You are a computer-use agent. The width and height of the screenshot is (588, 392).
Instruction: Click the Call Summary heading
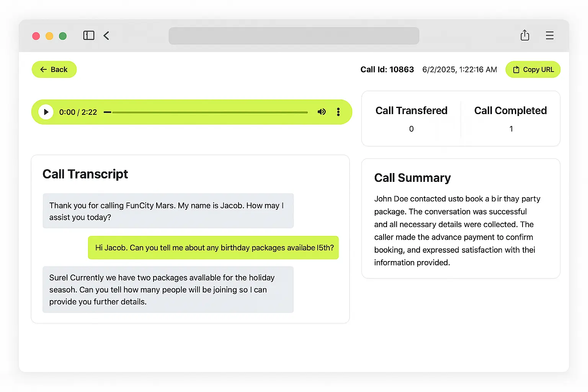pos(412,178)
